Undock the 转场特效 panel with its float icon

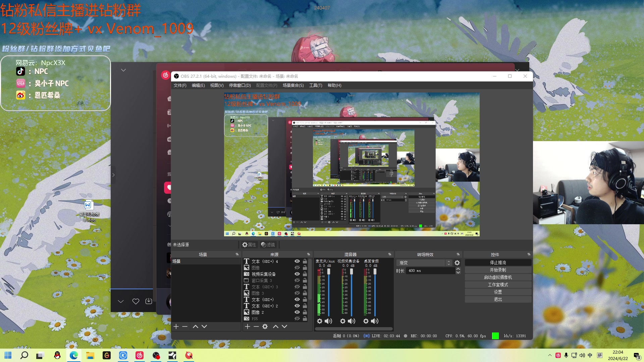(458, 254)
